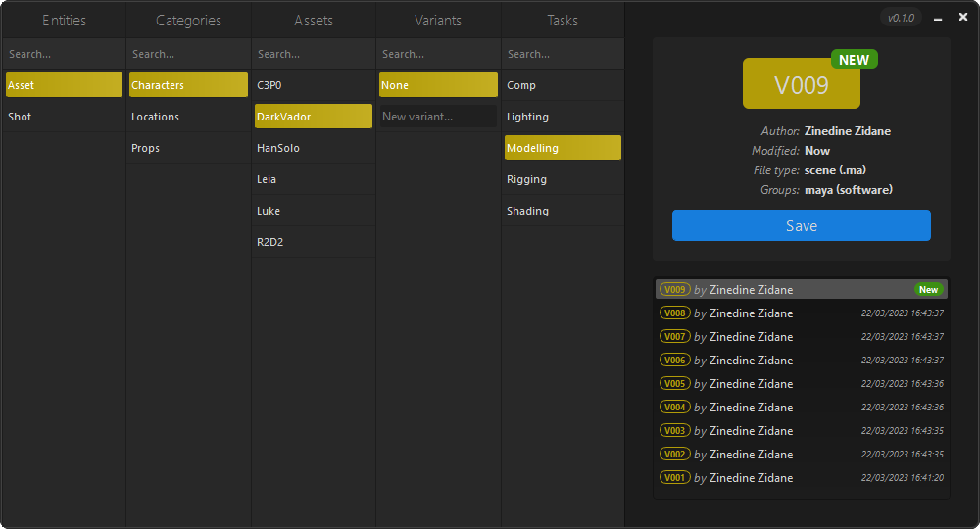Focus the Entities search field
The image size is (980, 529).
tap(64, 54)
